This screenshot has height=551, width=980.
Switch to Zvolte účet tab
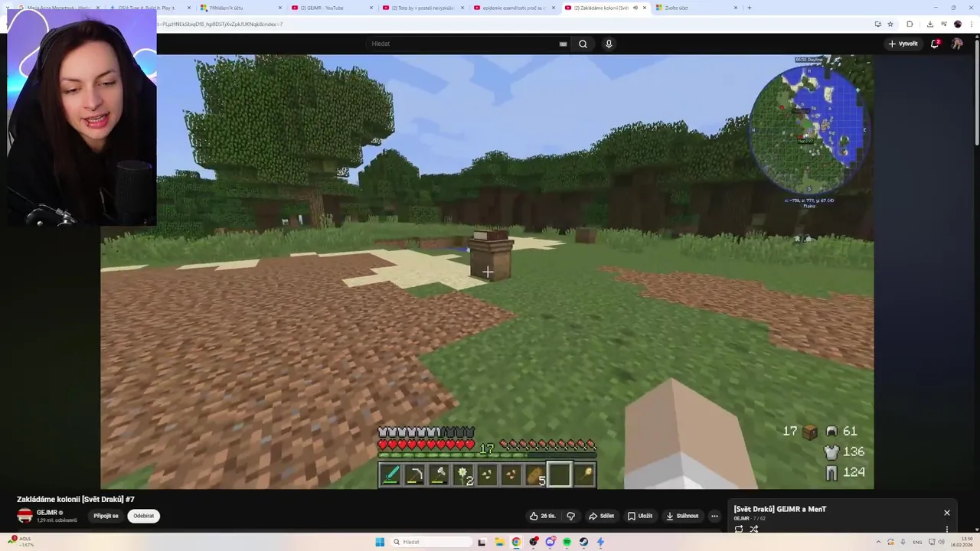click(x=697, y=8)
